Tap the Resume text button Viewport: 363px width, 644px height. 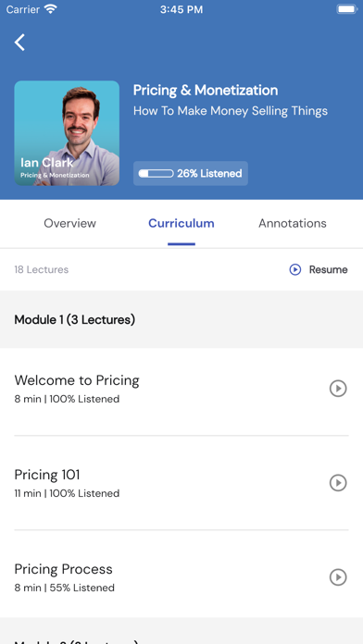[x=328, y=269]
